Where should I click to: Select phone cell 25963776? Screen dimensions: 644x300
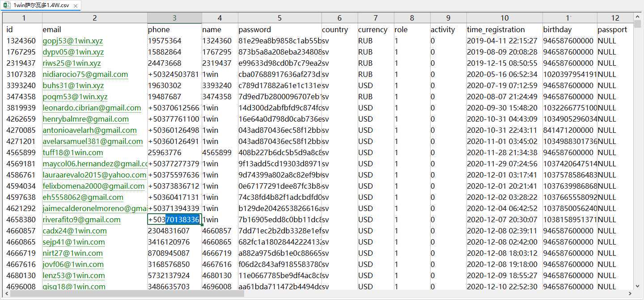174,152
